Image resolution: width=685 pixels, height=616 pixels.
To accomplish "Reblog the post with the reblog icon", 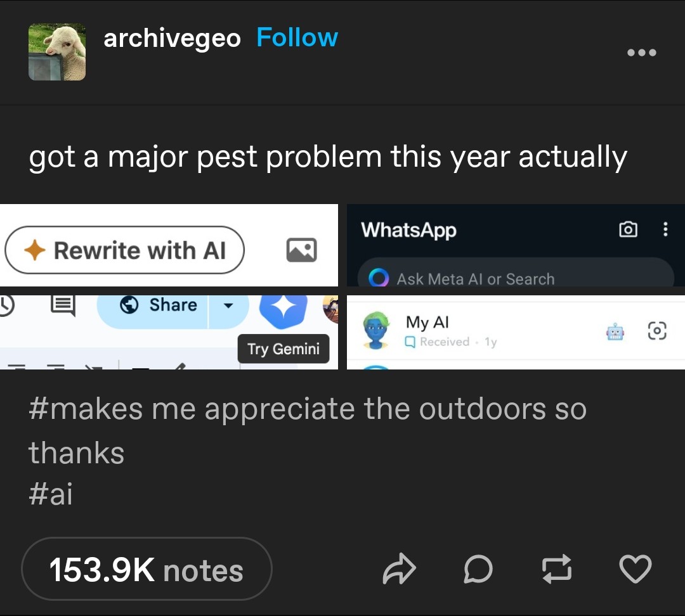I will click(557, 569).
